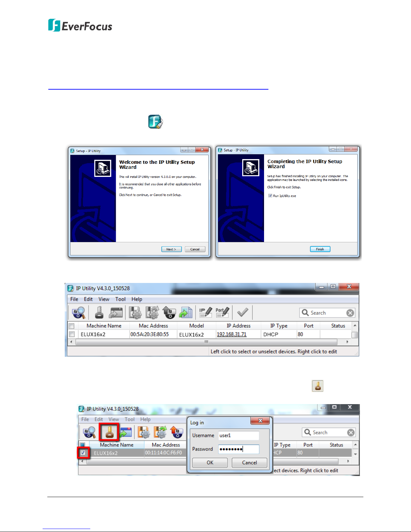Click the Port edit pencil icon in upper IP Utility toolbar
Image resolution: width=411 pixels, height=532 pixels.
tap(222, 312)
